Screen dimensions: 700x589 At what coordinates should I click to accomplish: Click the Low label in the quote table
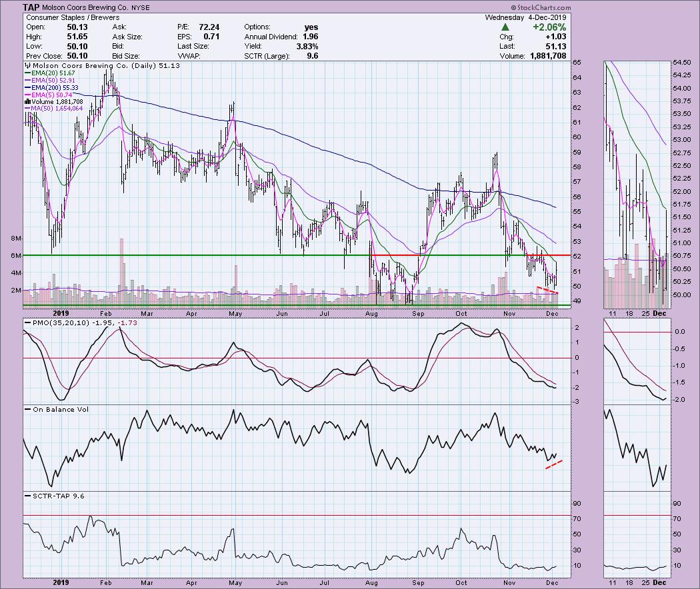pyautogui.click(x=35, y=47)
